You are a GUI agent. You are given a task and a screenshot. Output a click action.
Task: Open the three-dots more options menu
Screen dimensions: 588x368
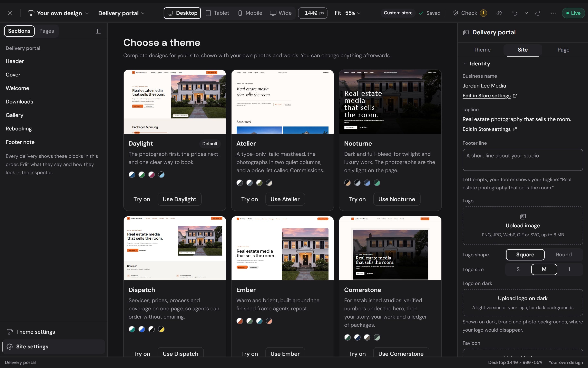coord(553,13)
